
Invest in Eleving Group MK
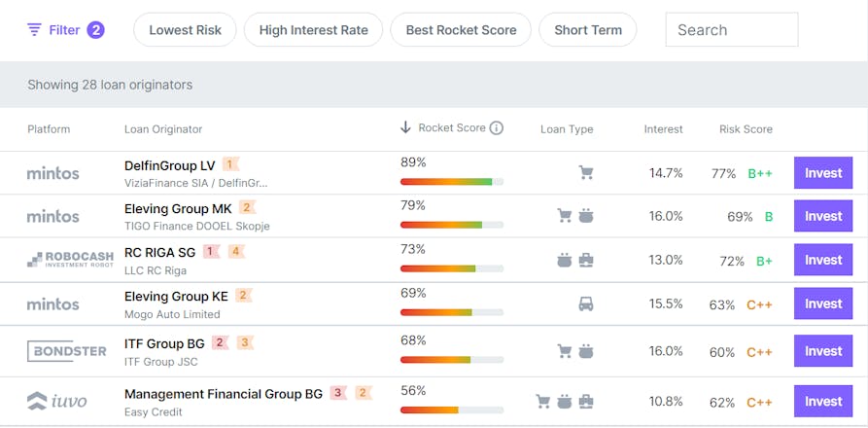(823, 216)
